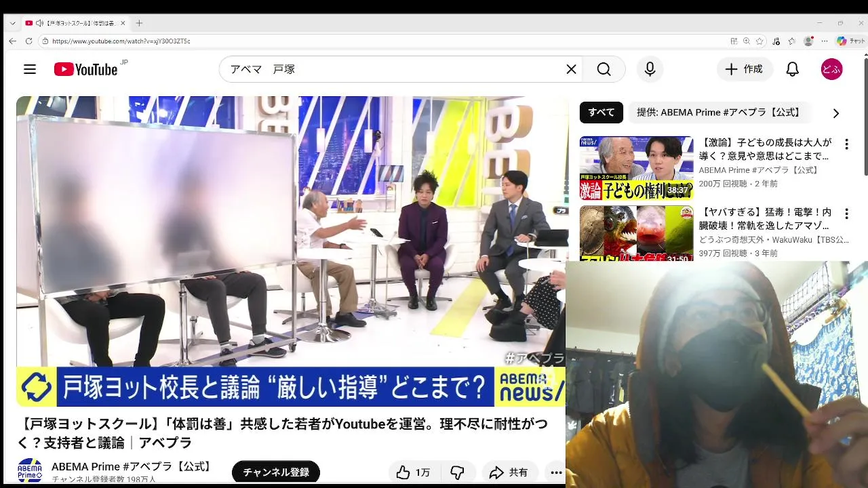Open the 【激論】子どもの成長 video title
The width and height of the screenshot is (868, 488).
tap(765, 149)
